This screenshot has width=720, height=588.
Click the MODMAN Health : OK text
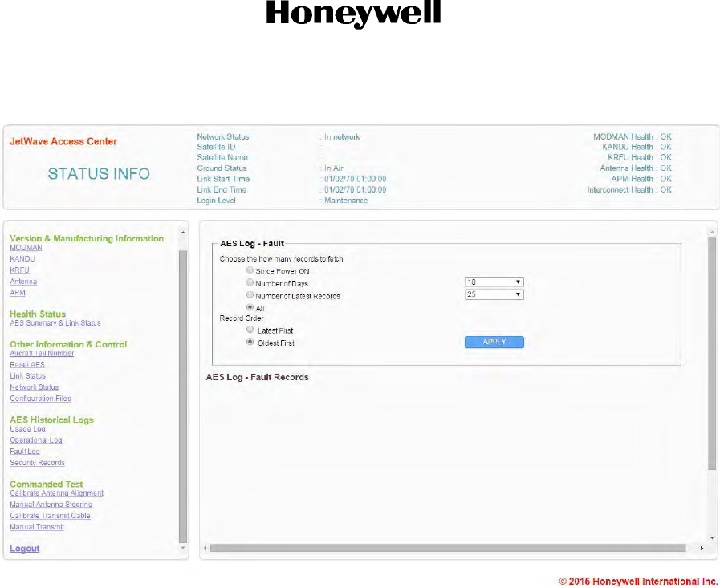click(x=633, y=137)
